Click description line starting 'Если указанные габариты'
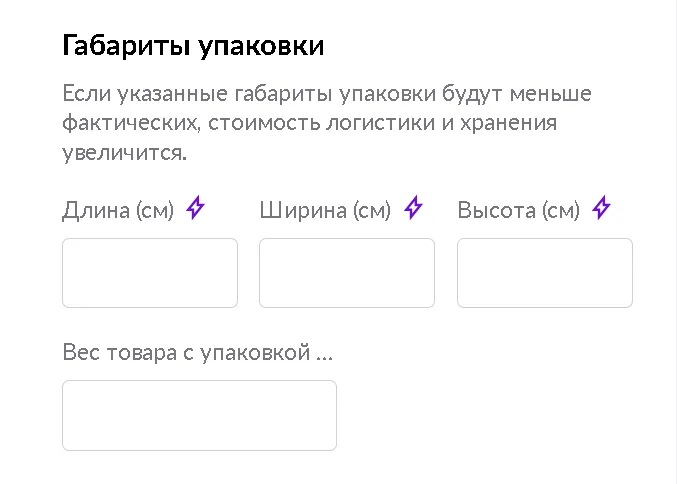Viewport: 677px width, 484px height. point(327,94)
